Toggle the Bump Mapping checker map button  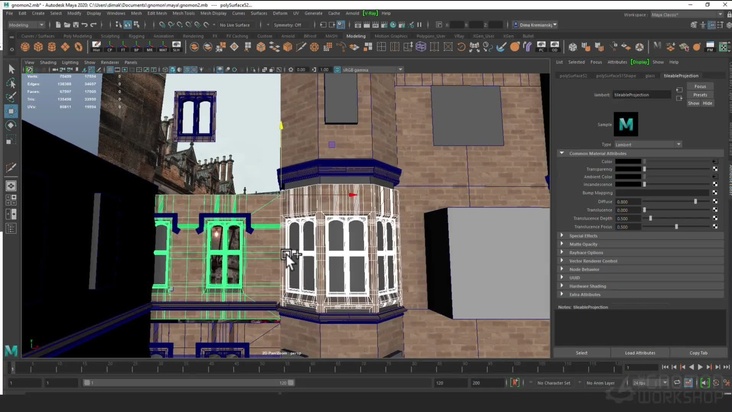point(715,192)
